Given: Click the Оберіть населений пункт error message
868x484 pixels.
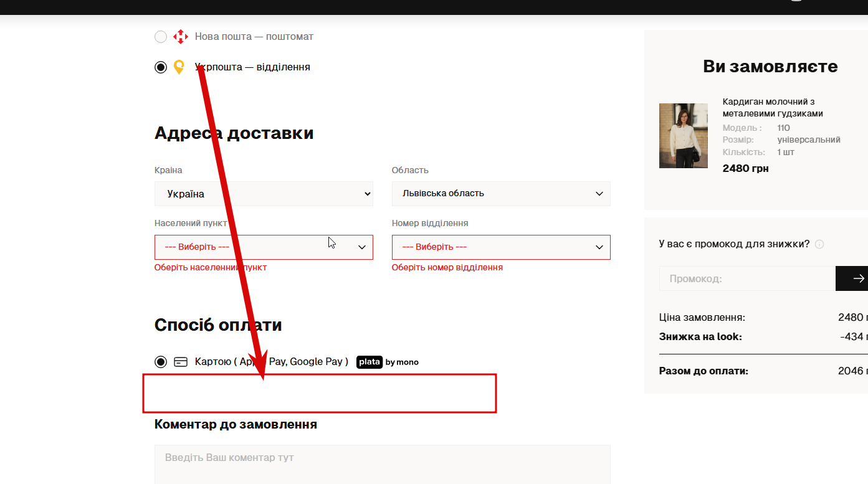Looking at the screenshot, I should point(211,267).
